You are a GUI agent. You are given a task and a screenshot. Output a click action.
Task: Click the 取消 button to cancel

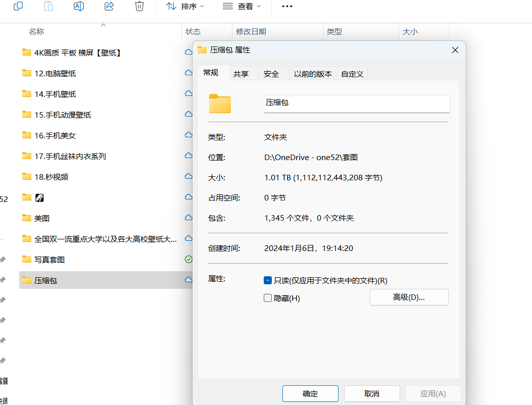click(x=371, y=393)
